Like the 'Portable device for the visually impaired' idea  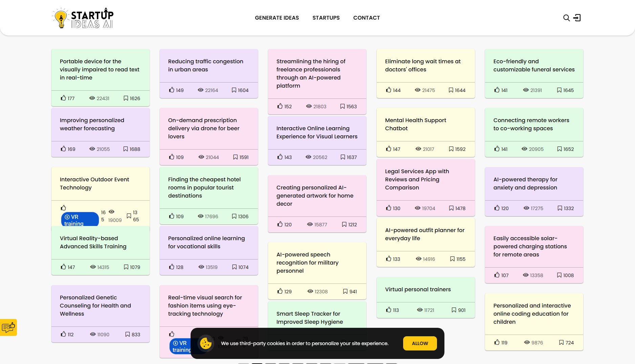63,98
